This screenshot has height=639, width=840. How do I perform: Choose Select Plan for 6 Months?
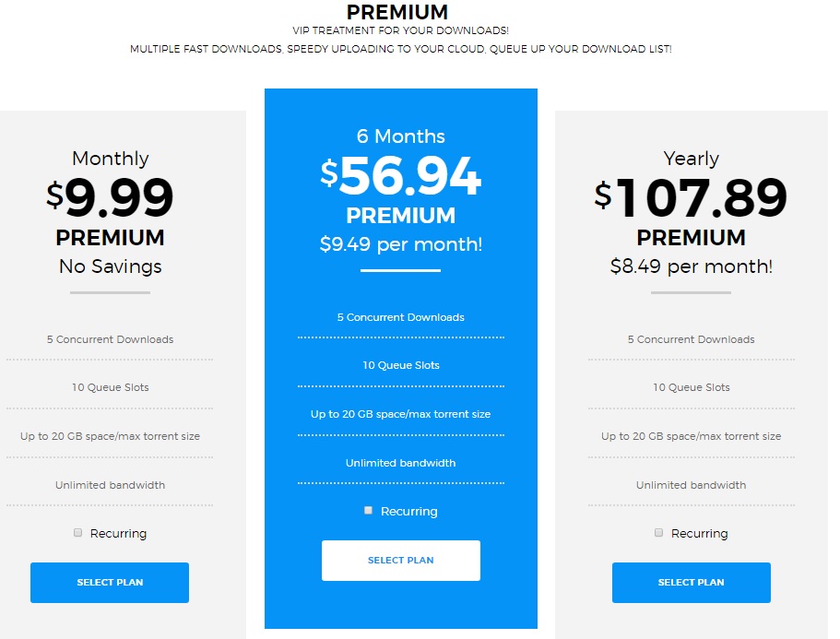[x=401, y=561]
